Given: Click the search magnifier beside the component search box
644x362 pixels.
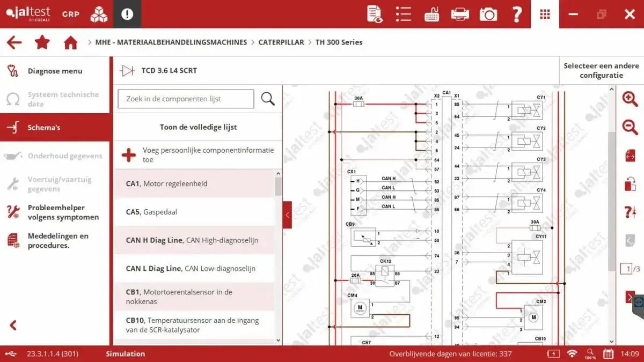Looking at the screenshot, I should pos(268,99).
